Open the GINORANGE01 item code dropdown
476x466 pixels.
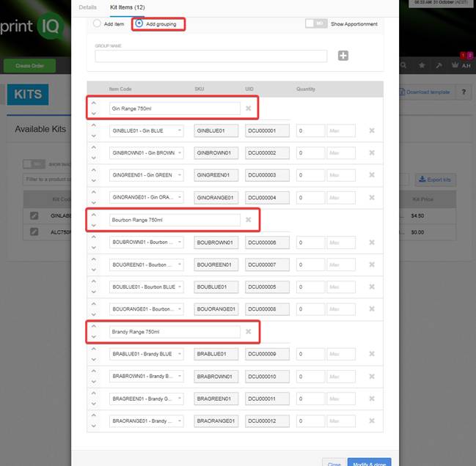tap(147, 197)
